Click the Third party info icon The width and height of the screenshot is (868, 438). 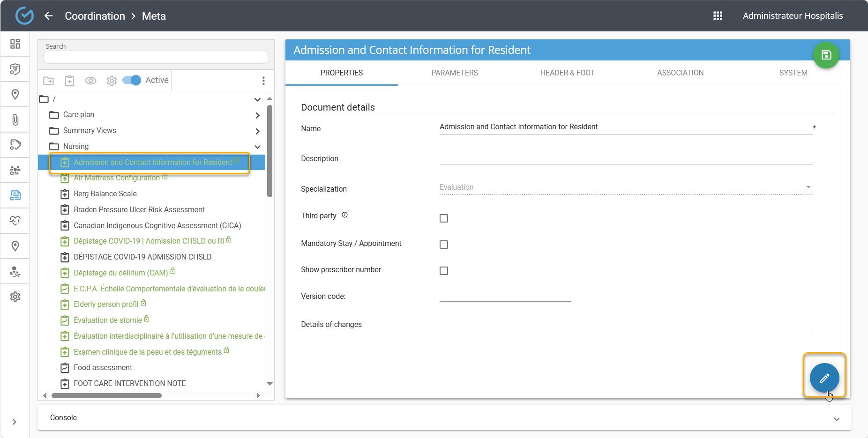coord(344,215)
